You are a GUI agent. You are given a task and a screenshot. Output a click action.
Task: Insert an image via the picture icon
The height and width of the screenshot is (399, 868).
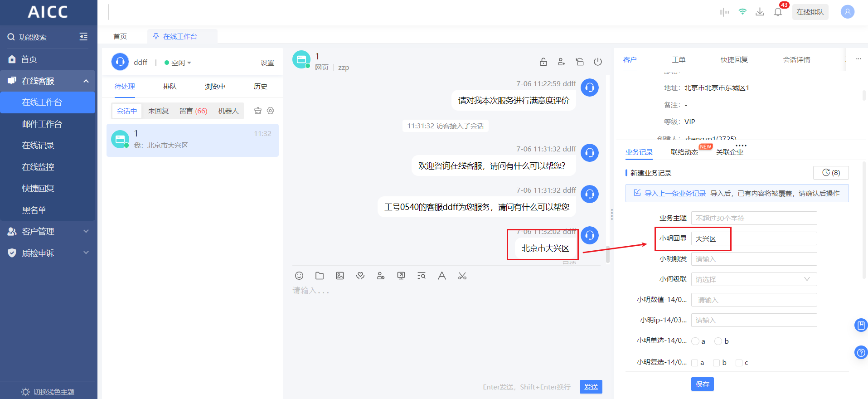340,276
